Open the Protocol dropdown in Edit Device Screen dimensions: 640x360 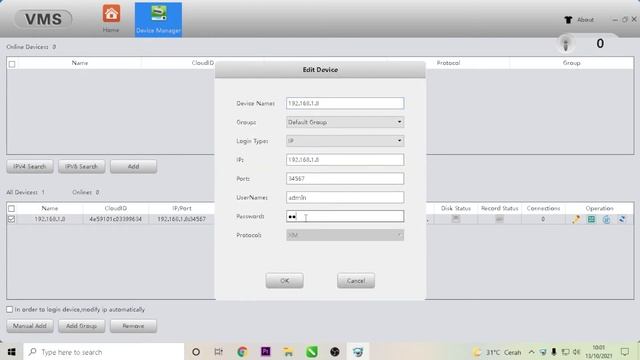click(345, 235)
